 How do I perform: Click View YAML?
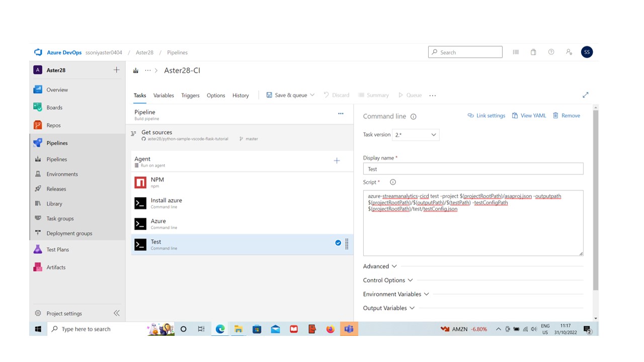(529, 116)
